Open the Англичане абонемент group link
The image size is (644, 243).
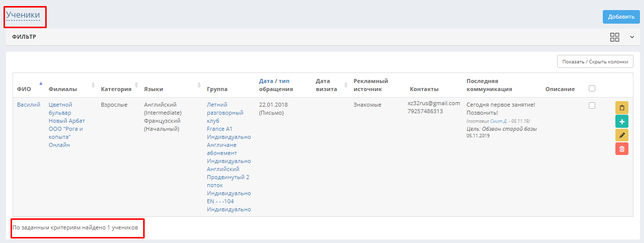point(222,149)
